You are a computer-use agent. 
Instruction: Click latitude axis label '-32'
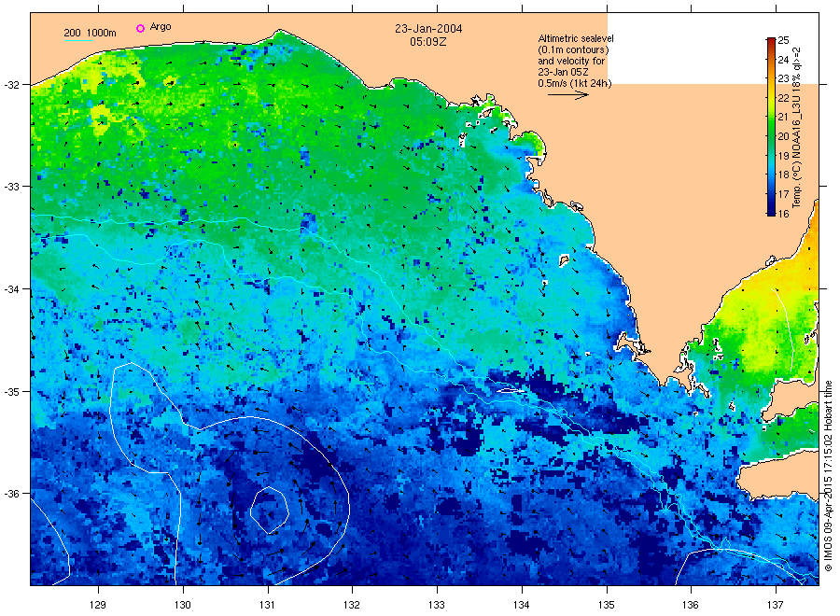[12, 85]
